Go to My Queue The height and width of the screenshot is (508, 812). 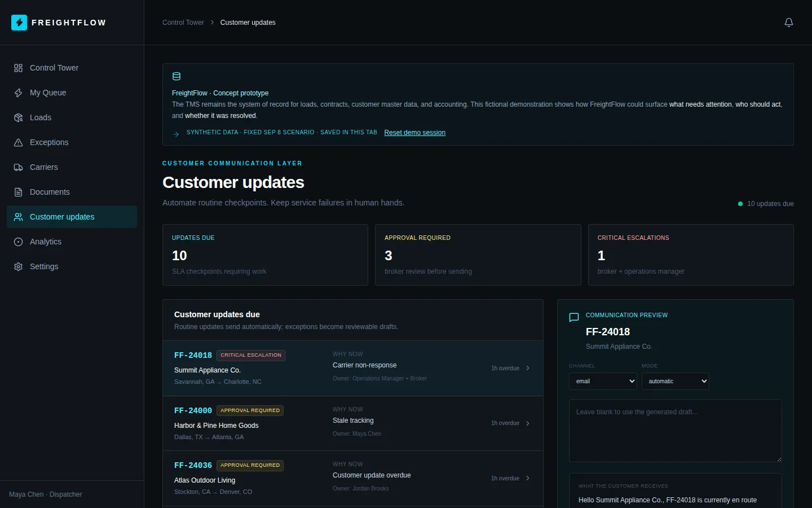(x=72, y=93)
